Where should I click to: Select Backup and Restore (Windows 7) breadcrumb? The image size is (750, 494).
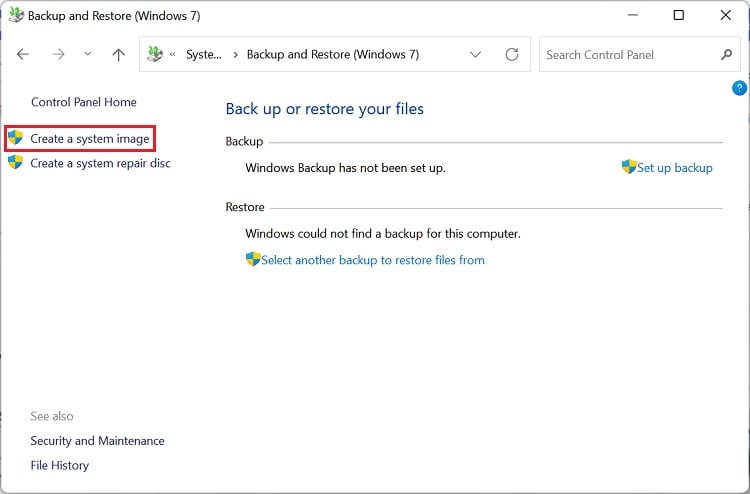(x=333, y=55)
